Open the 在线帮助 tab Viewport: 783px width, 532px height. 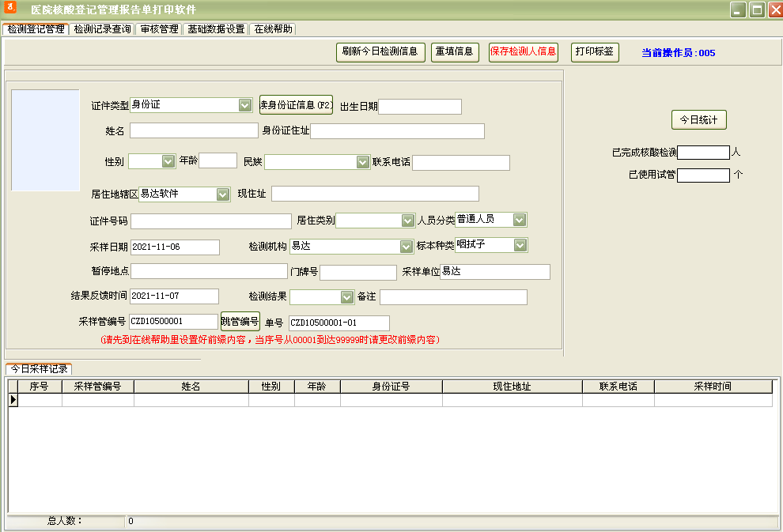pyautogui.click(x=273, y=29)
